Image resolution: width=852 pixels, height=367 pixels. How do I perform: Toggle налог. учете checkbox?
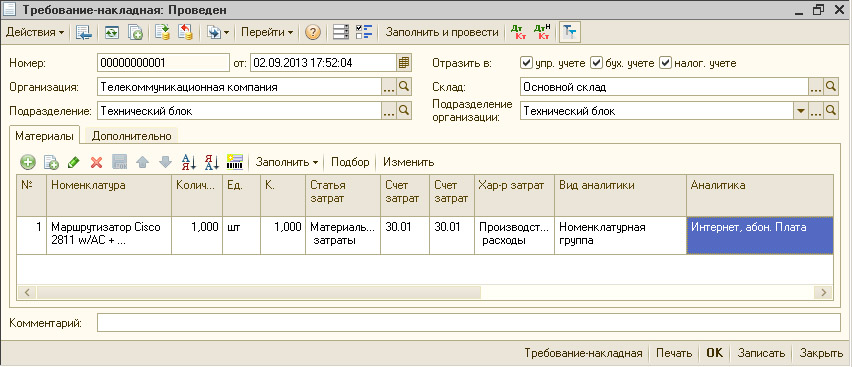point(665,63)
